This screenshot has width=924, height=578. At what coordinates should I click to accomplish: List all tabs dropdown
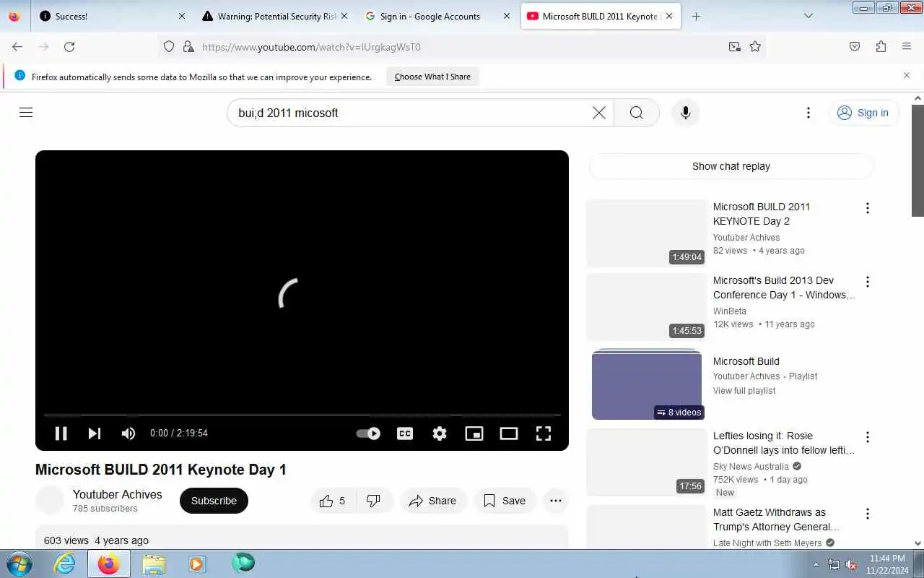point(808,16)
